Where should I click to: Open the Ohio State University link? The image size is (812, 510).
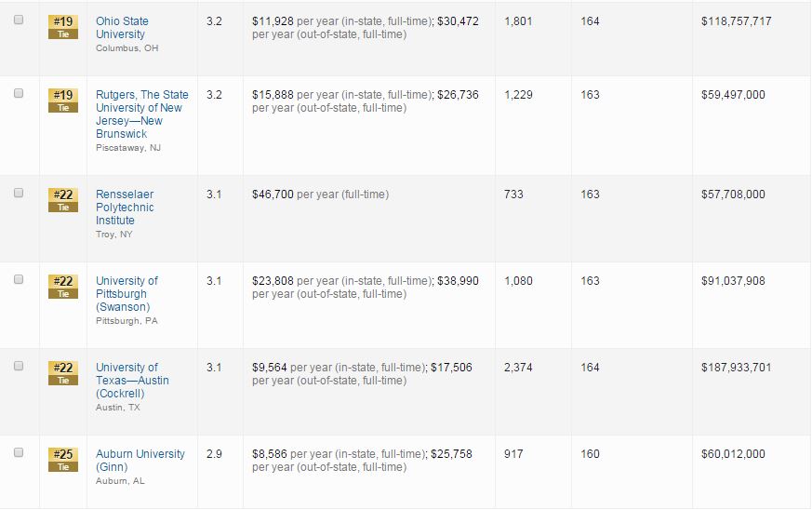pyautogui.click(x=122, y=28)
